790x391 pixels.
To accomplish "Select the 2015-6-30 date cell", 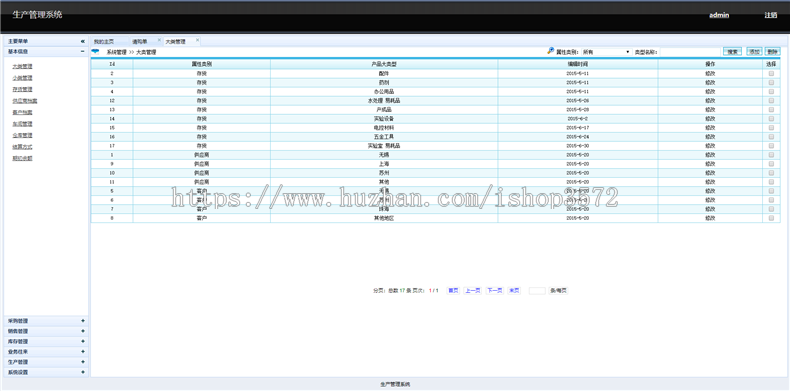I will click(x=577, y=146).
